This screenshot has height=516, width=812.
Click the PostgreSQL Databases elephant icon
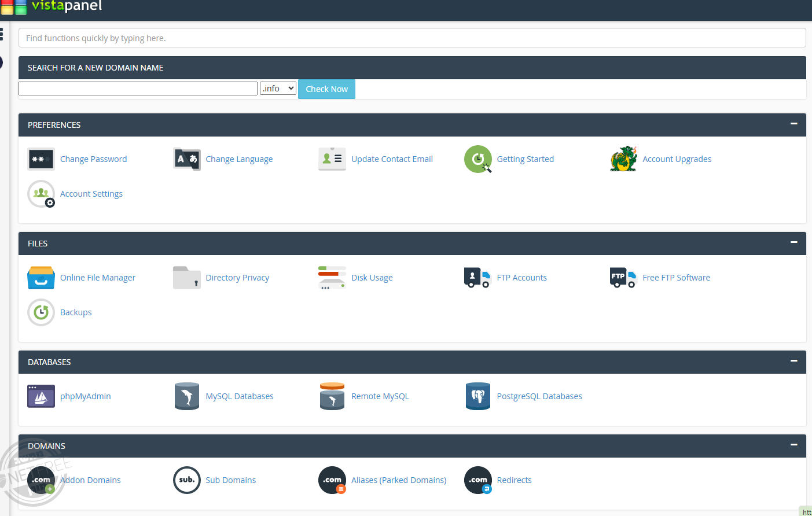click(477, 396)
